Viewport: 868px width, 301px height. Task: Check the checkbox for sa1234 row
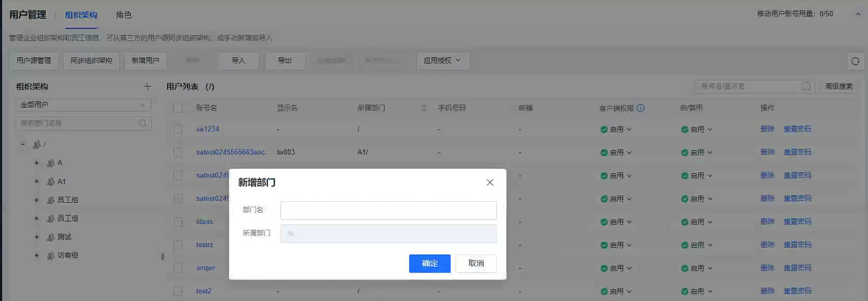tap(178, 129)
